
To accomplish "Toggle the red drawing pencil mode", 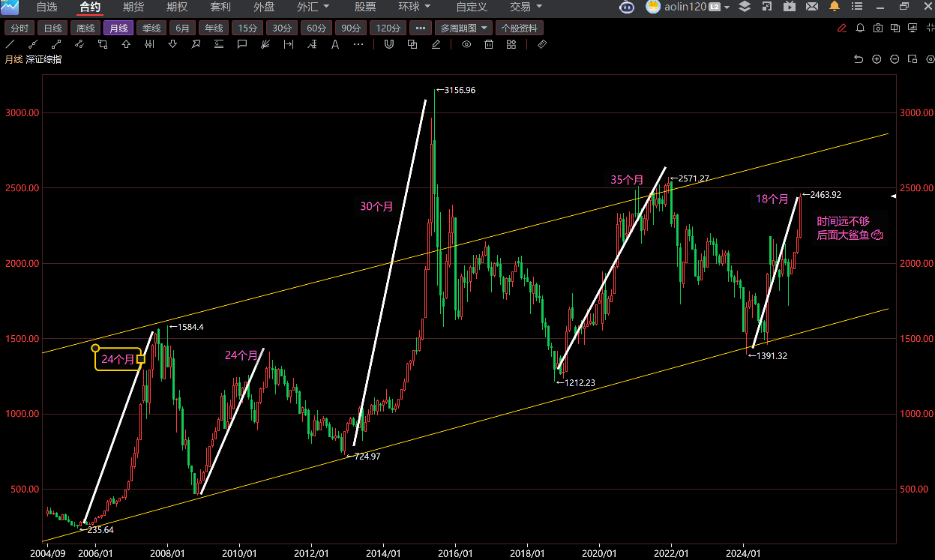I will tap(843, 28).
